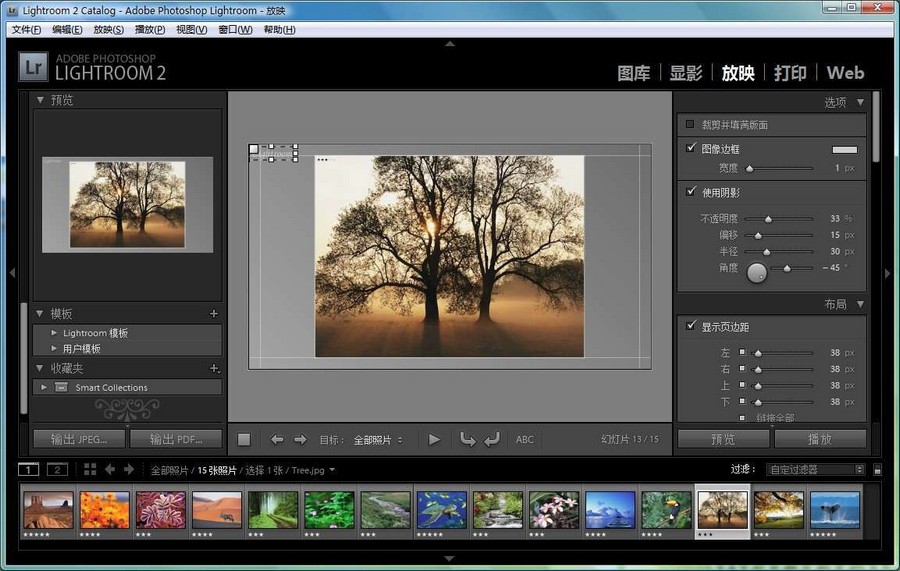900x571 pixels.
Task: Rotate clockwise using the curved arrow icon
Action: (491, 439)
